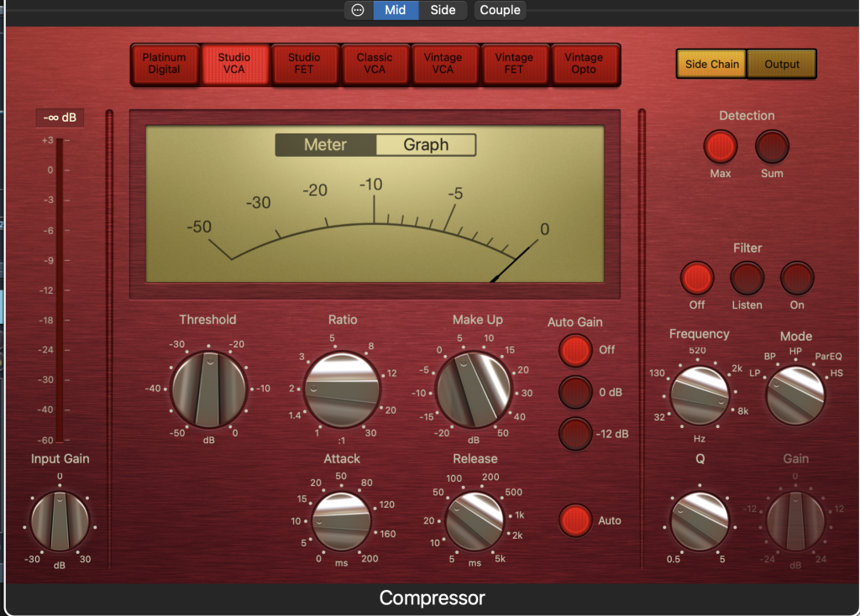
Task: Turn the sidechain filter On
Action: click(797, 279)
